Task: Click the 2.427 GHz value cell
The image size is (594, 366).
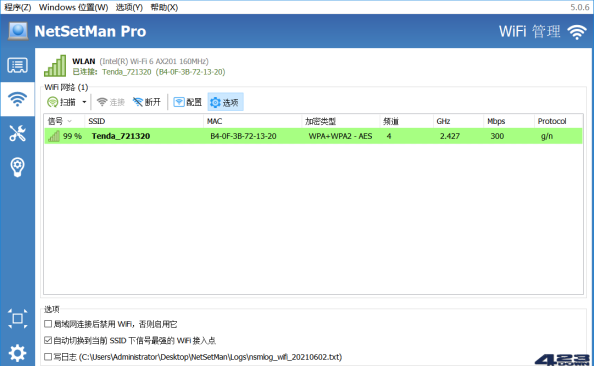Action: click(450, 136)
